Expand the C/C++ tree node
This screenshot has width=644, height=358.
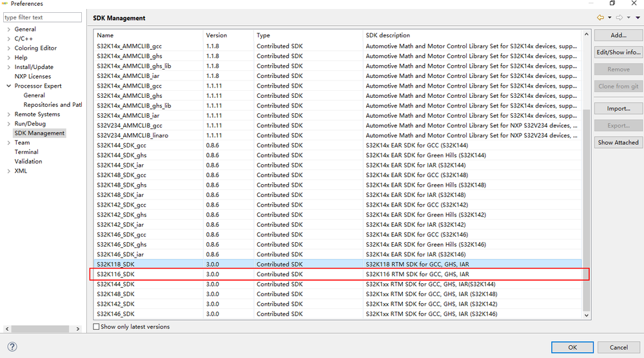pyautogui.click(x=8, y=39)
